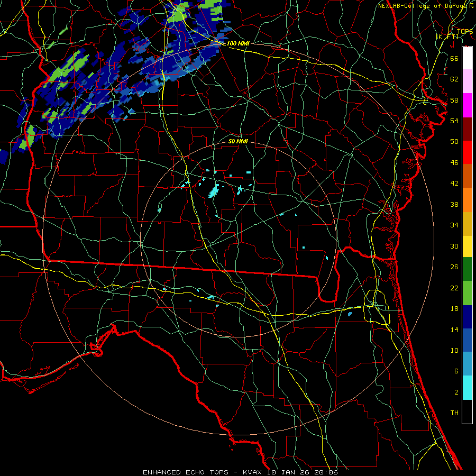476x476 pixels.
Task: Click the 26 value on the color scale
Action: 454,267
